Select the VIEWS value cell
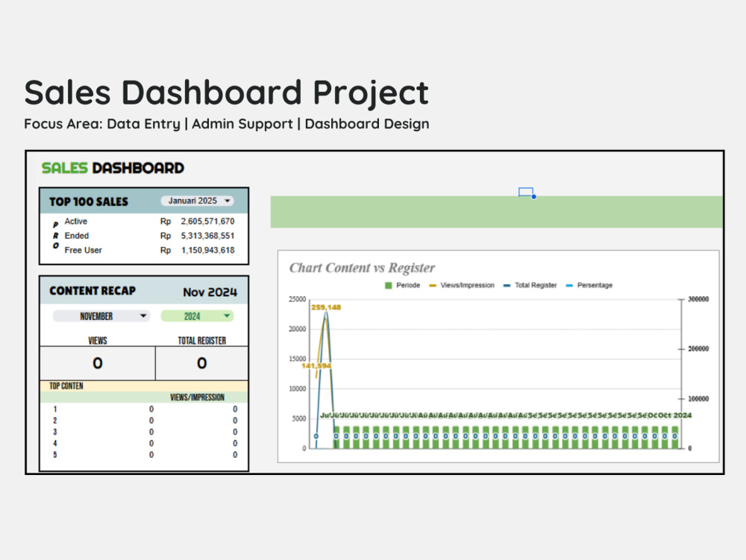 coord(98,363)
